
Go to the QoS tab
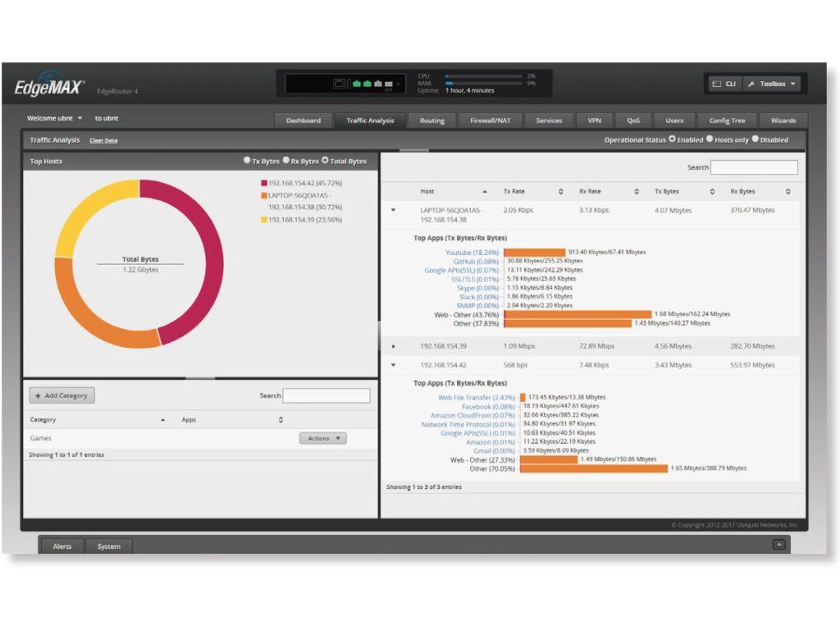click(x=633, y=121)
